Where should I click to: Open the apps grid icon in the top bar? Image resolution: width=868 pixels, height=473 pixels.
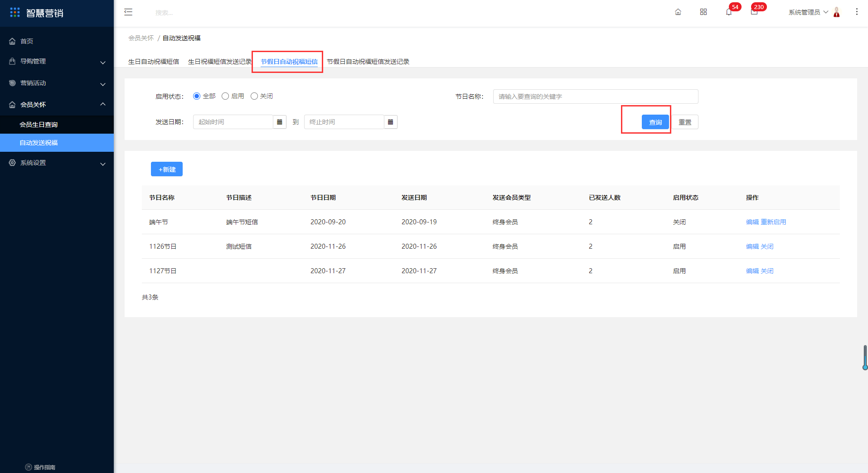tap(703, 12)
